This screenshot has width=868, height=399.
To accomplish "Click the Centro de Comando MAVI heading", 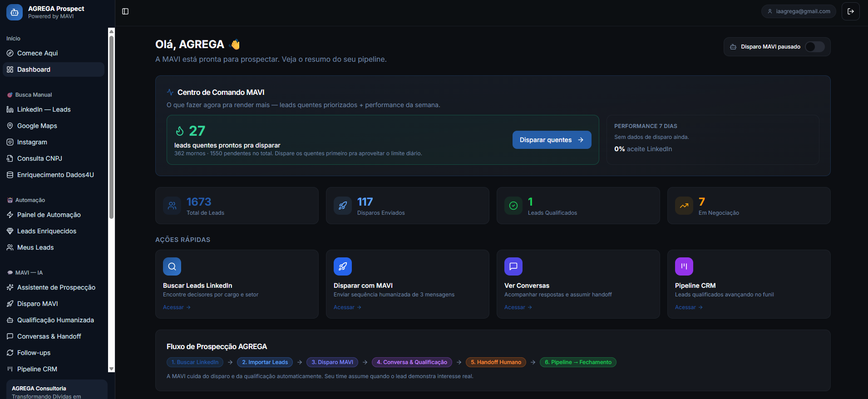I will tap(221, 92).
